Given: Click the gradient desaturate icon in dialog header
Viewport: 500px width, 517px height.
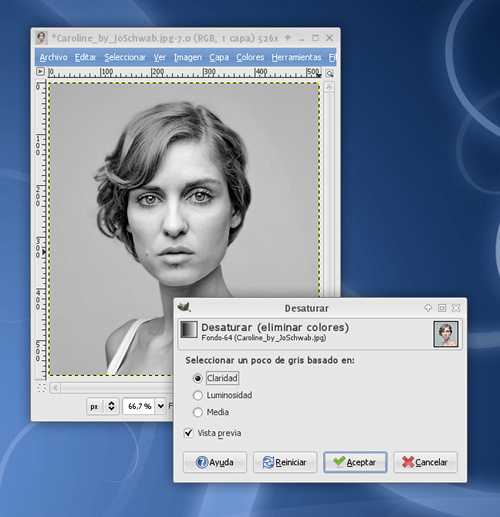Looking at the screenshot, I should click(189, 330).
